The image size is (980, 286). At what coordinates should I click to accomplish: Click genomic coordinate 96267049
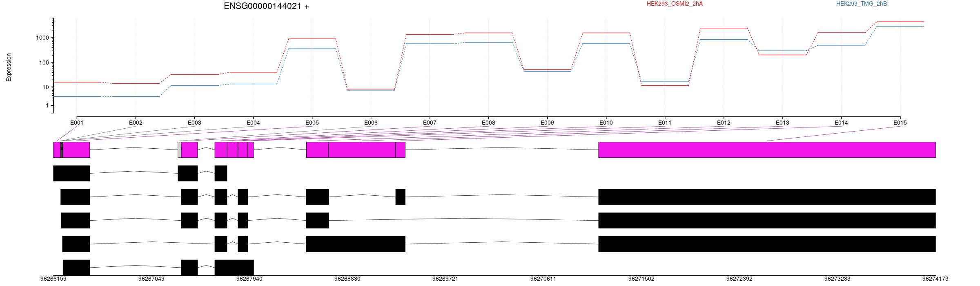click(x=151, y=279)
